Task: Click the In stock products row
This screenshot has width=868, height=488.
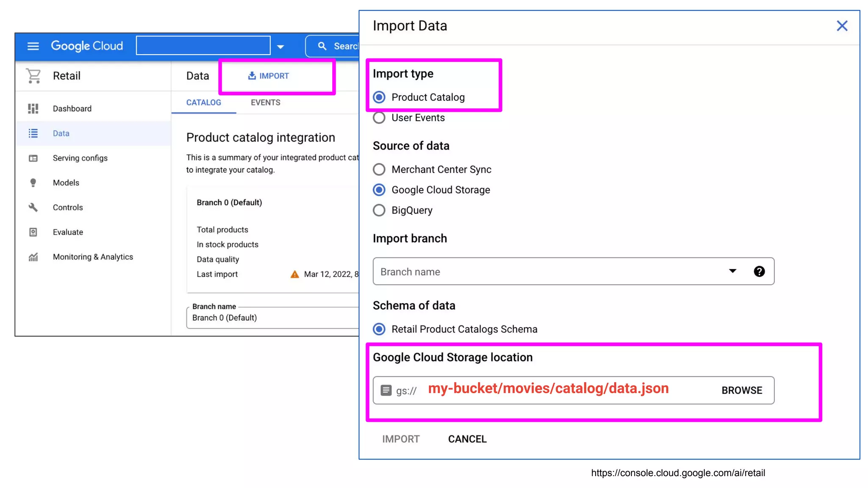Action: pos(228,244)
